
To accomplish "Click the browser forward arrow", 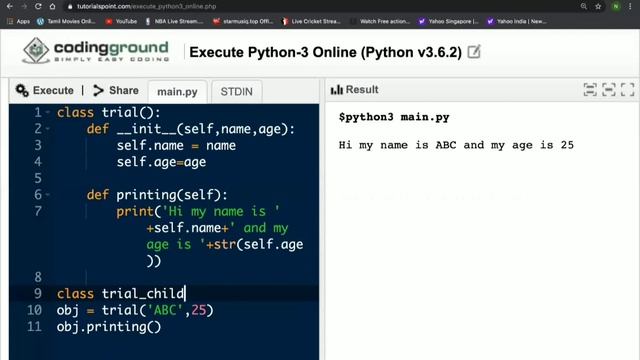I will (24, 7).
